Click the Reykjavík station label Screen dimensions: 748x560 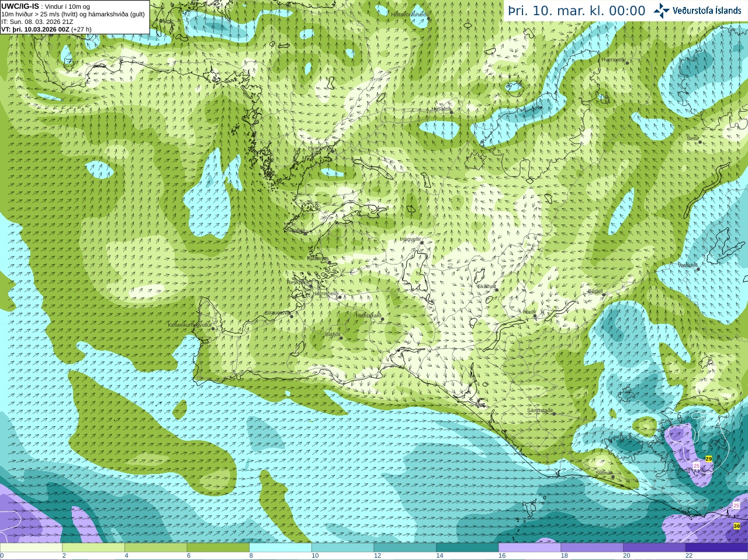coord(299,282)
